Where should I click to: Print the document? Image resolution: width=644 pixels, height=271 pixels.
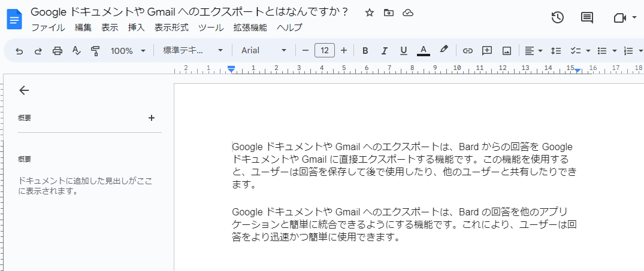58,51
